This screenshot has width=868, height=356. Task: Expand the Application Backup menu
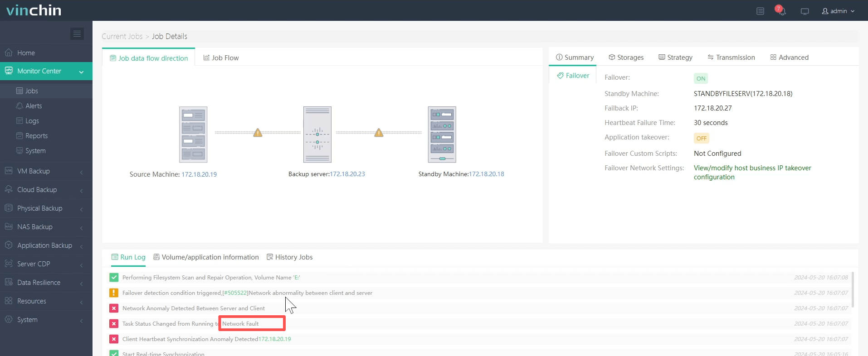point(46,245)
